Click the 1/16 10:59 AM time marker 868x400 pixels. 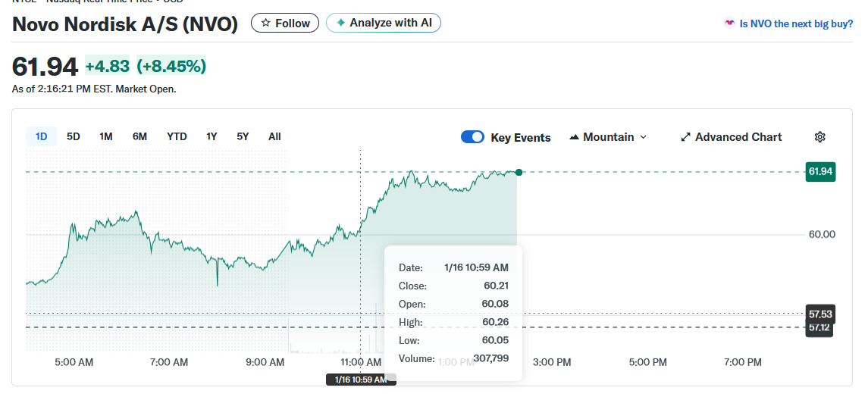pos(361,380)
